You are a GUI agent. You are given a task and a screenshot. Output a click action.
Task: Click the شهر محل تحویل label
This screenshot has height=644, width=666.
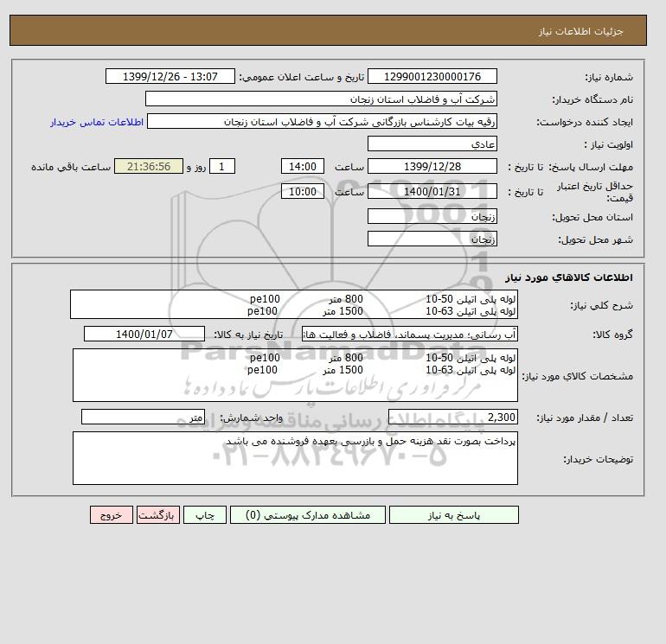pyautogui.click(x=595, y=239)
